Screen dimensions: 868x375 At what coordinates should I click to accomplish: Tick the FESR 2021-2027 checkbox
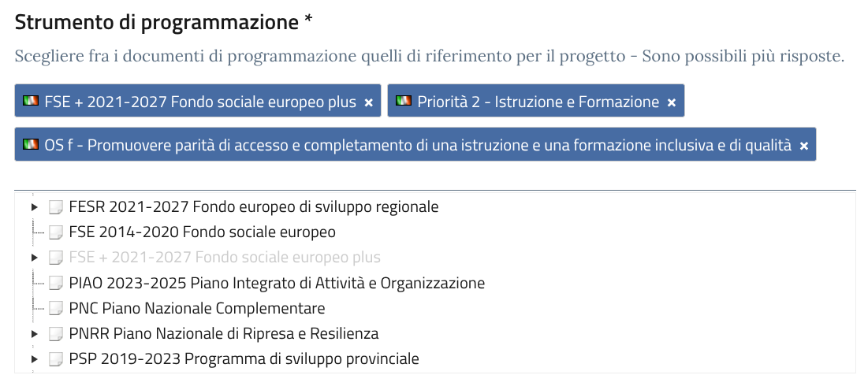click(x=56, y=208)
